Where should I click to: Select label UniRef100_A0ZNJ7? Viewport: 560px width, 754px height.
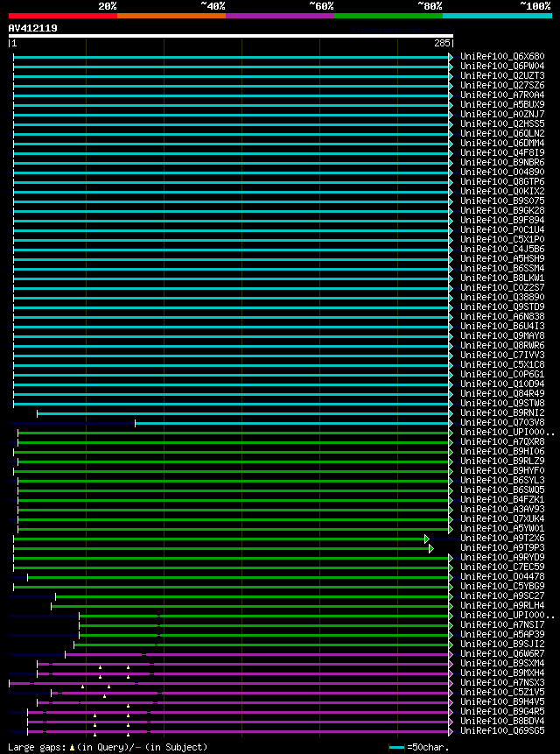(502, 115)
